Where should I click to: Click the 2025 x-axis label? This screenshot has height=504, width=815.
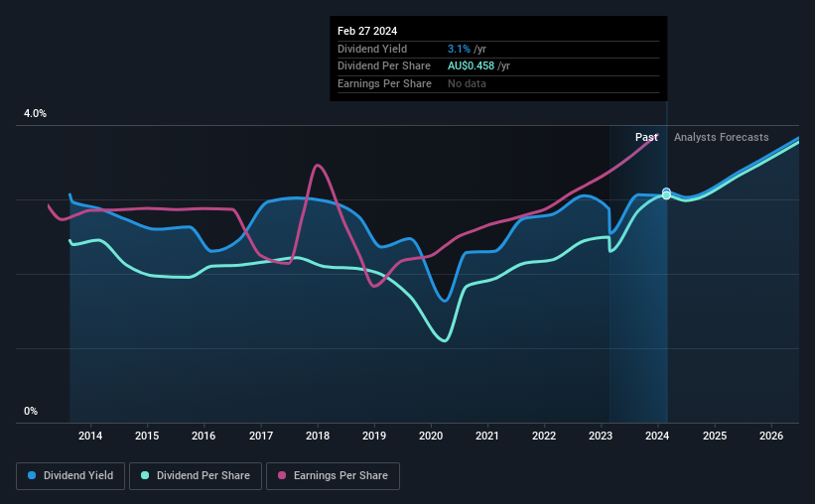point(715,436)
